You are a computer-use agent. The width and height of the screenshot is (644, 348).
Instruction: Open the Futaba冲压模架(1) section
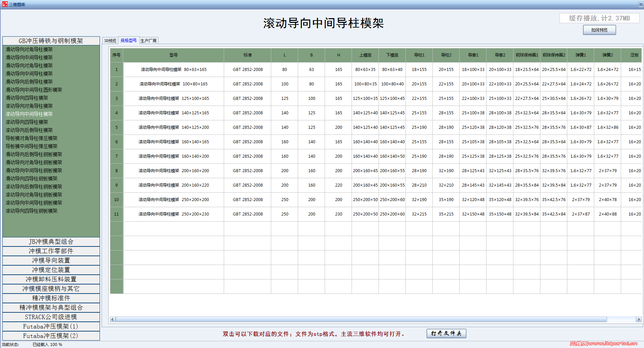51,326
